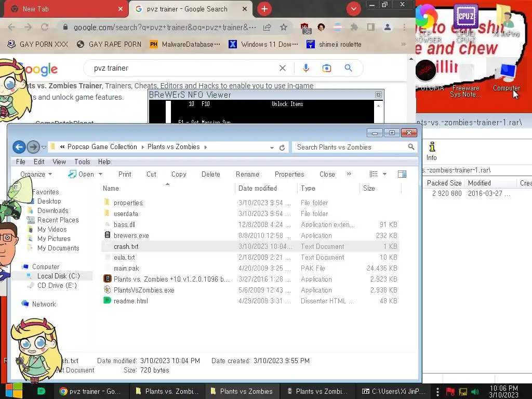
Task: Open Downloads in Favorites sidebar
Action: click(52, 211)
